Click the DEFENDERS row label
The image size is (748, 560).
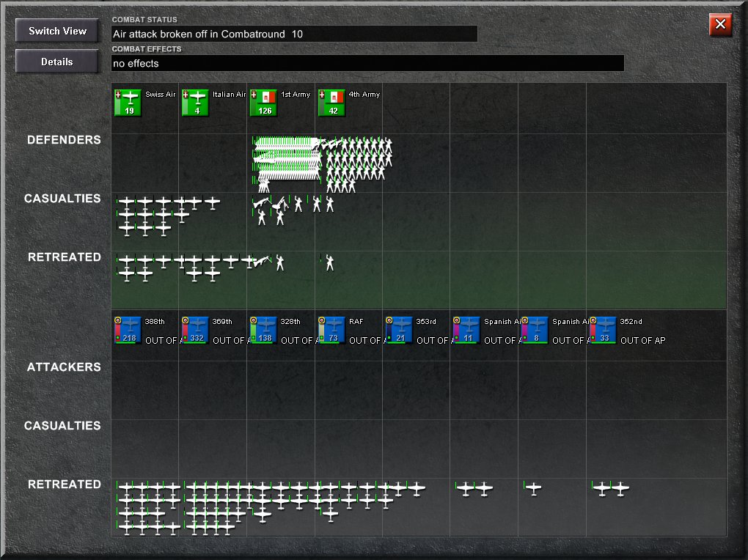point(64,140)
